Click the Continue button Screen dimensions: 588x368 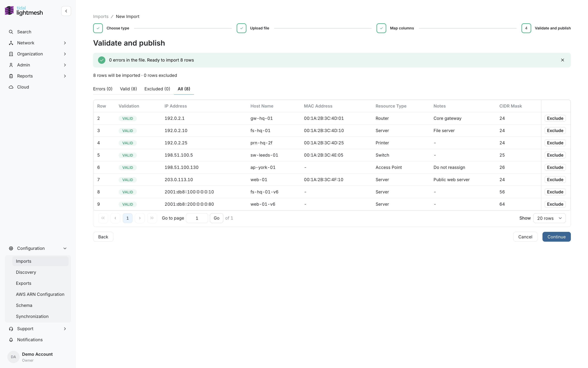[556, 237]
